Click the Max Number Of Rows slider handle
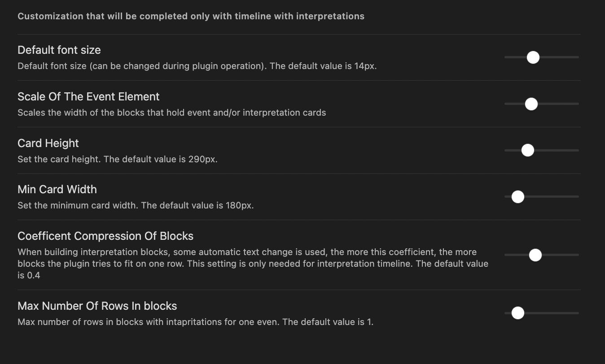This screenshot has width=605, height=364. coord(517,313)
